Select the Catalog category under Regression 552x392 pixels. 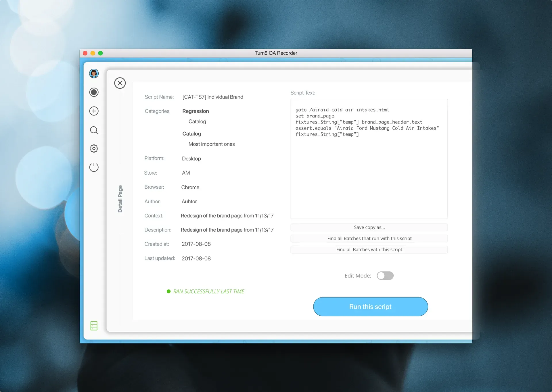click(197, 121)
